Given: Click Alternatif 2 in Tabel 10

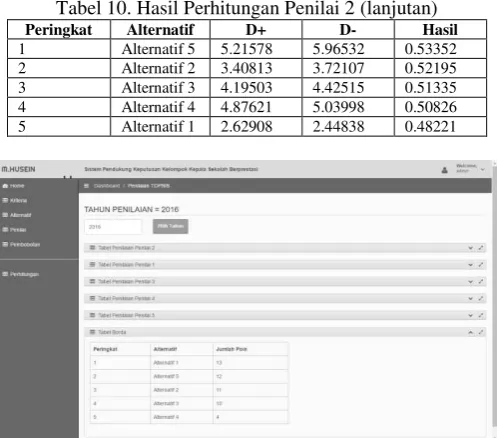Looking at the screenshot, I should tap(158, 68).
